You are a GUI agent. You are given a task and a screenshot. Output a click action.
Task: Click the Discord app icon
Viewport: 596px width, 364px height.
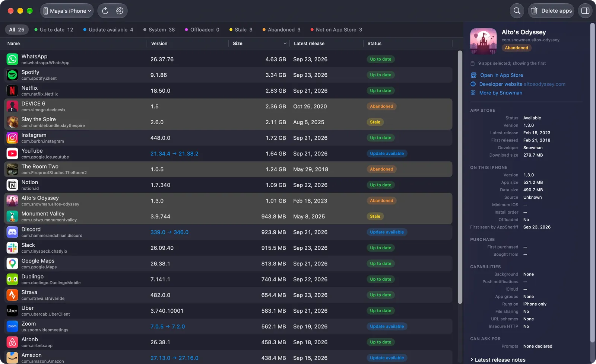point(12,232)
